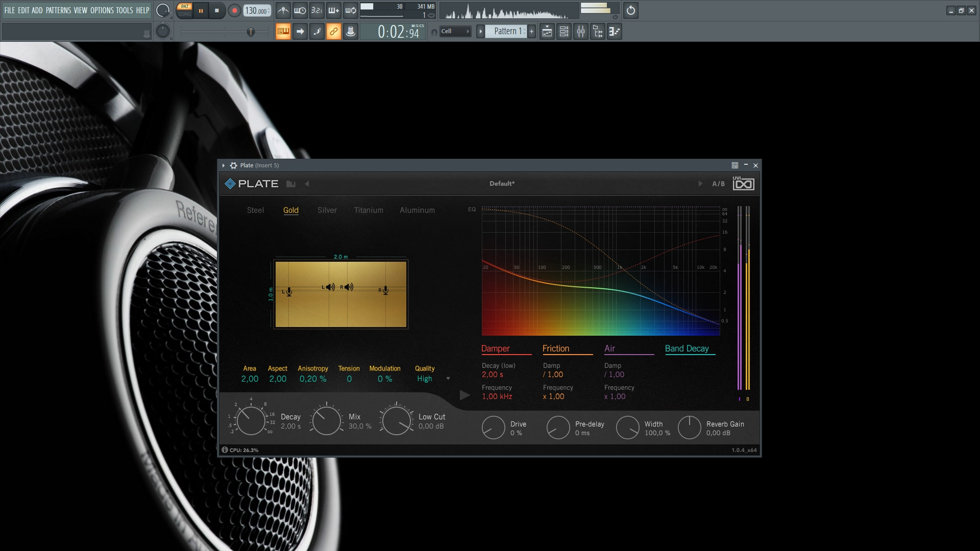Click the right-arrow auto-scroll icon
The image size is (980, 551).
pyautogui.click(x=300, y=32)
